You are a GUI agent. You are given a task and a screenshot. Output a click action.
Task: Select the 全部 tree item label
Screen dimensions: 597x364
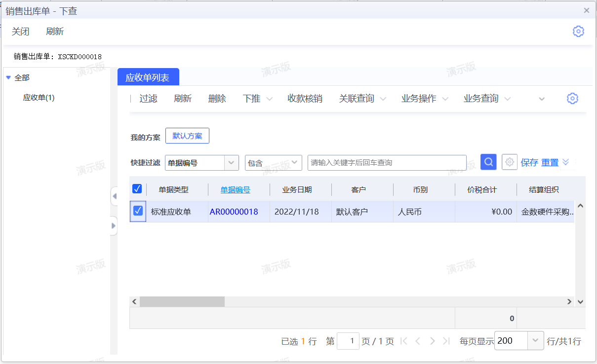point(22,77)
